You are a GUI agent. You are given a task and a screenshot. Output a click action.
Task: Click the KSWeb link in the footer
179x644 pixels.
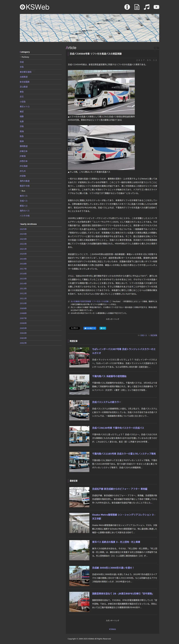pos(112,629)
